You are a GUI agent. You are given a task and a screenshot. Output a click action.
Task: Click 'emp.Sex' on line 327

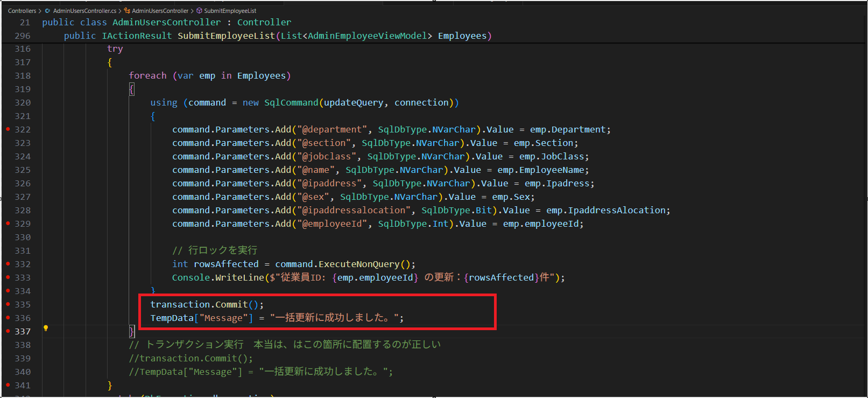tap(511, 197)
